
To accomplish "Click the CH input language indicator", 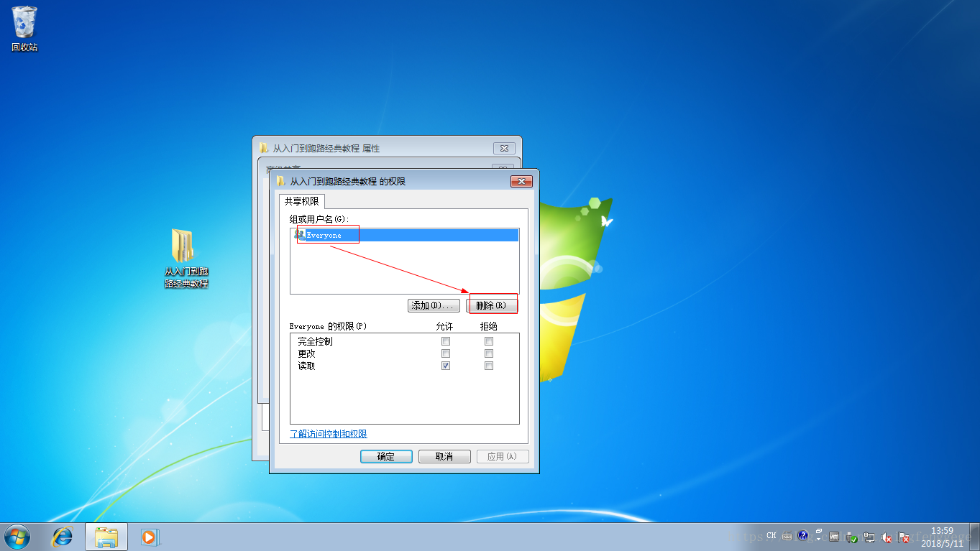I will click(x=771, y=536).
